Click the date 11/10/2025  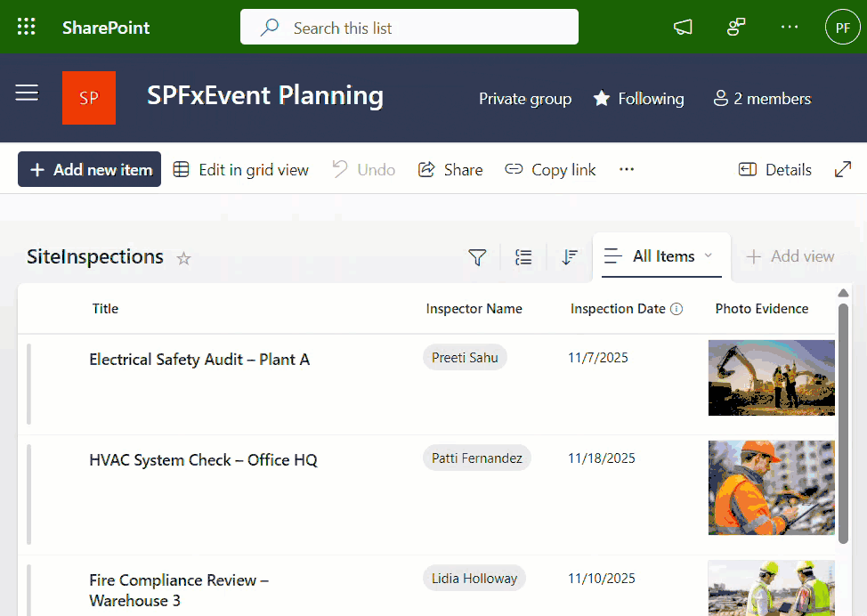(601, 579)
